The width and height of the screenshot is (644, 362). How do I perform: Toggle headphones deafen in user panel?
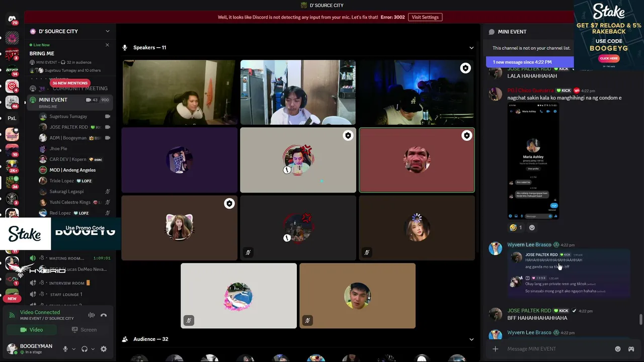click(x=85, y=349)
